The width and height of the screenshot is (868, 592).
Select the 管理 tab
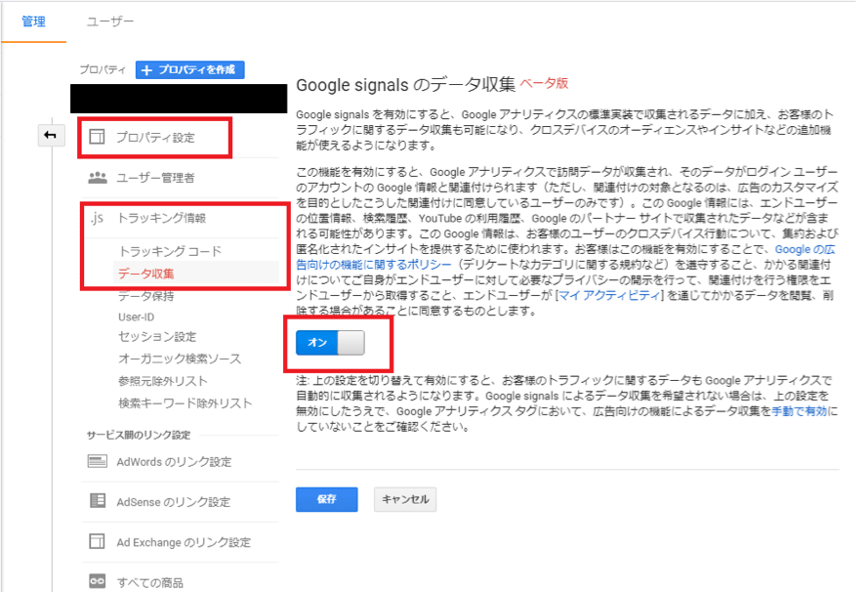(x=33, y=21)
